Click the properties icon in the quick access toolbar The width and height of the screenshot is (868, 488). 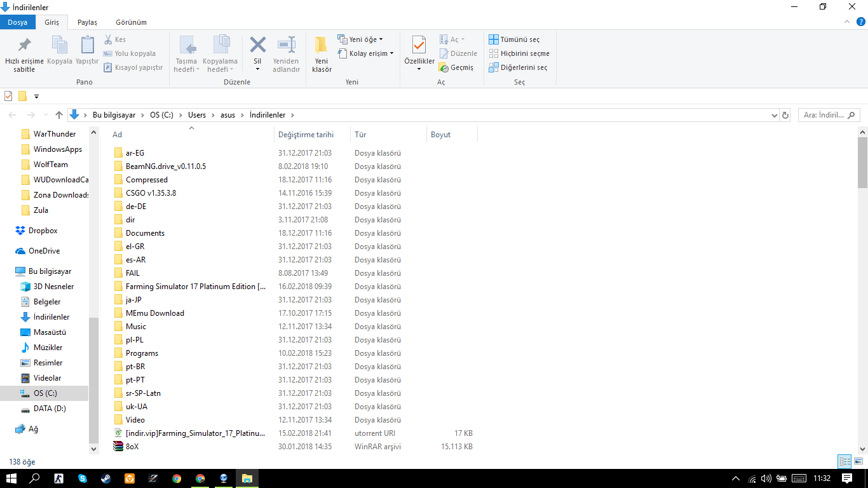[x=8, y=96]
